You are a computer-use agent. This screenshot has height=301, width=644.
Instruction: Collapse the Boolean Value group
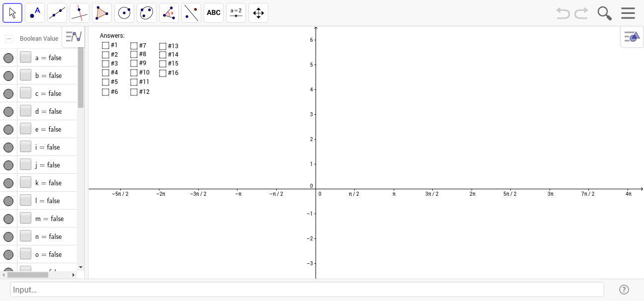tap(9, 39)
